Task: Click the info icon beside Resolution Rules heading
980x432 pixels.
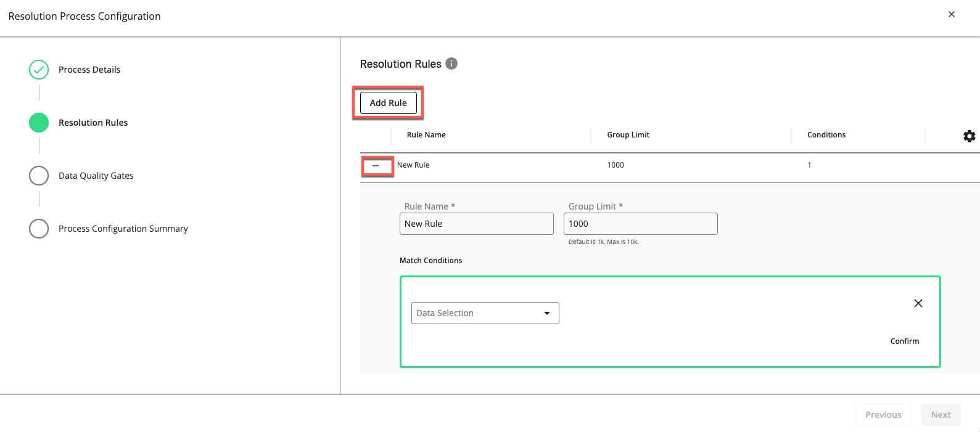Action: 451,64
